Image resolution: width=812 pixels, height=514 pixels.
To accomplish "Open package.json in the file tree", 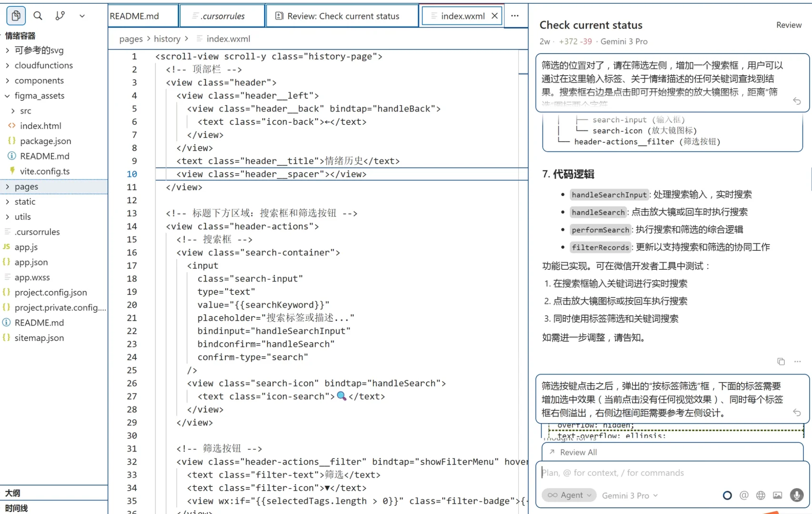I will click(54, 141).
